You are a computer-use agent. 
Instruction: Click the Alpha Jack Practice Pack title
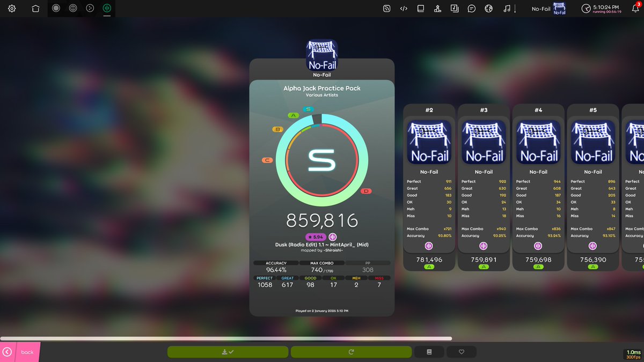click(322, 88)
